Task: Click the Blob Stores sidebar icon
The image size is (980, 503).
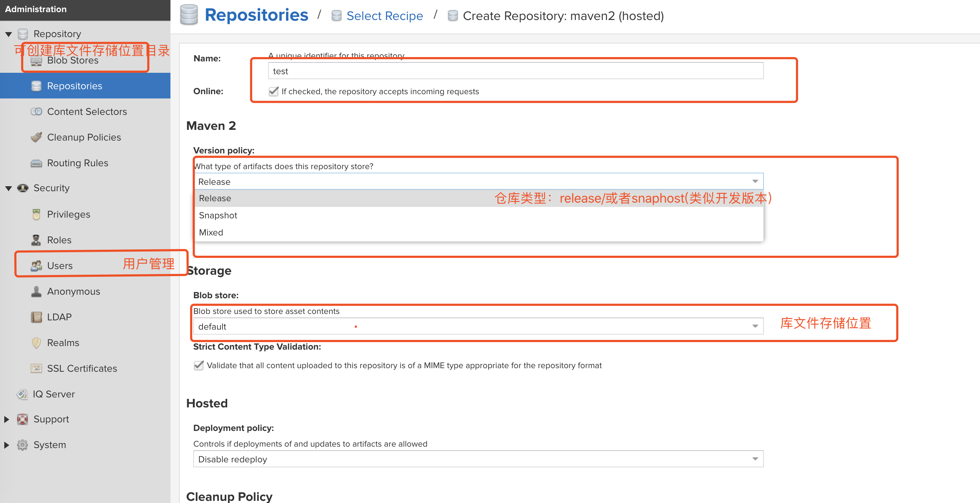Action: click(x=36, y=61)
